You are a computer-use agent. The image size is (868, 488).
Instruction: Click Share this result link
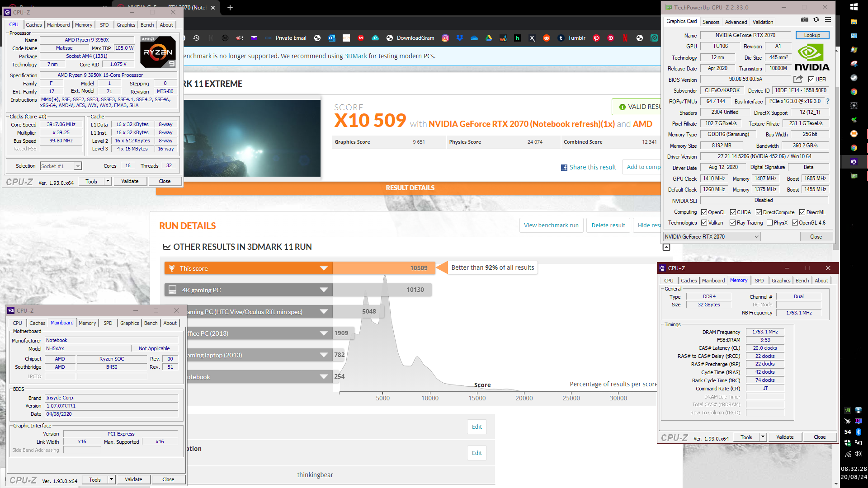click(x=593, y=168)
